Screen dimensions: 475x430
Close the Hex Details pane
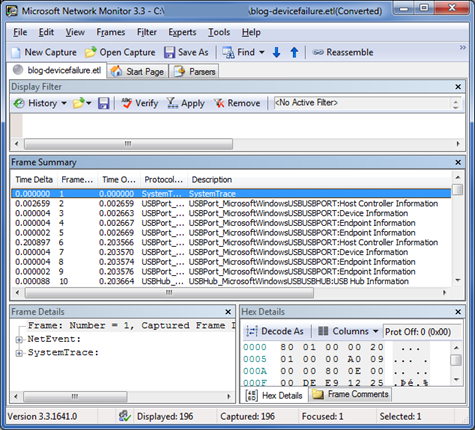(x=458, y=312)
